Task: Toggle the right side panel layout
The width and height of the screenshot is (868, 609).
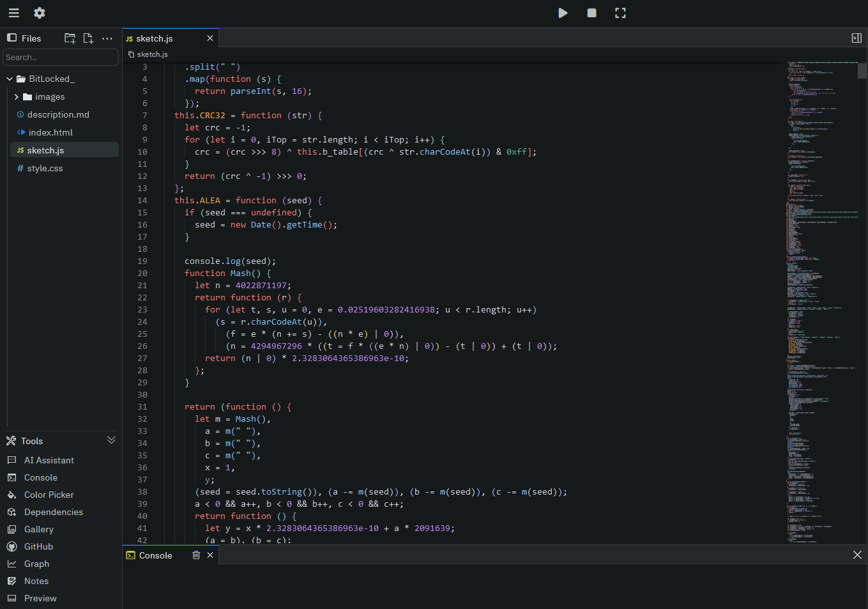Action: click(x=857, y=38)
